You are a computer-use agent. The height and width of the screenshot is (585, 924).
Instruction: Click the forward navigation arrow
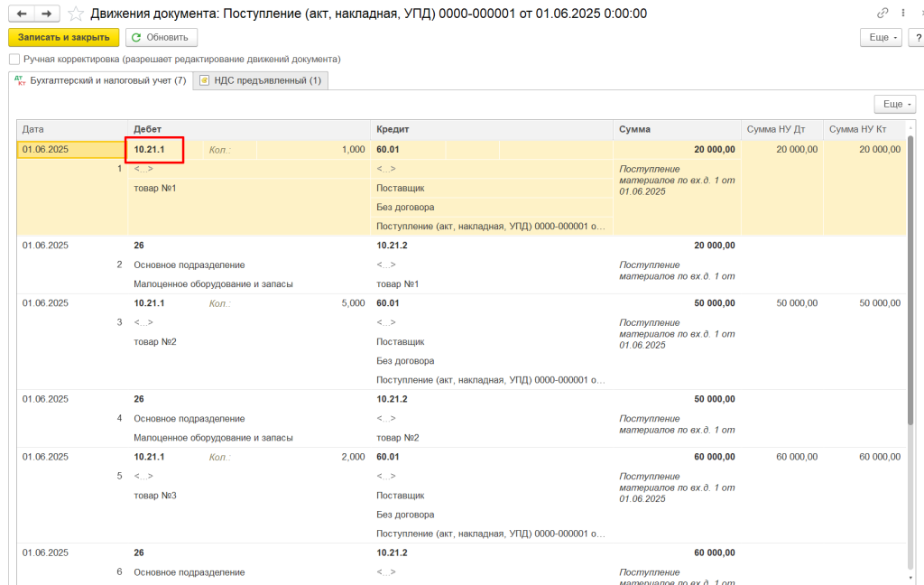47,14
